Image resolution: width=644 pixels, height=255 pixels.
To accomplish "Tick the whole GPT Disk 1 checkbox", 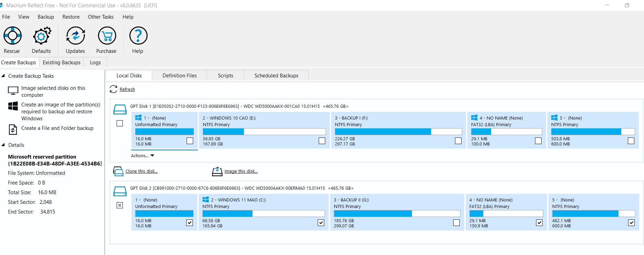I will click(x=120, y=123).
